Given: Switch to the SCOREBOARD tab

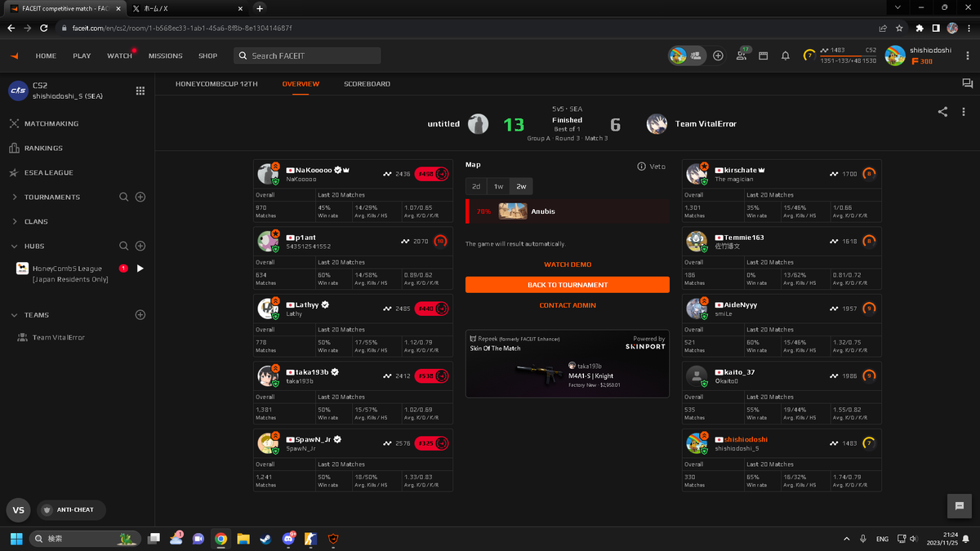Looking at the screenshot, I should [x=367, y=83].
